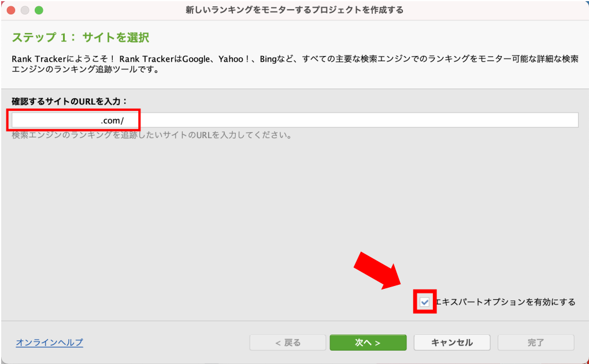This screenshot has width=589, height=364.
Task: Close the wizard with the red window button
Action: (x=11, y=10)
